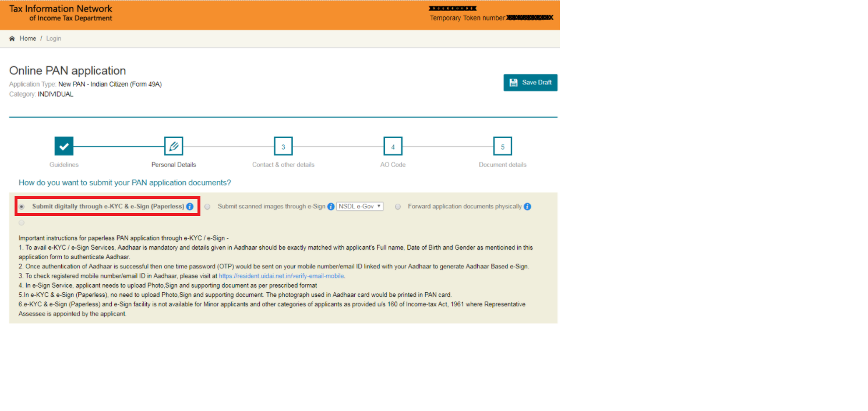The image size is (868, 411).
Task: Click info icon beside scanned images option
Action: coord(331,207)
